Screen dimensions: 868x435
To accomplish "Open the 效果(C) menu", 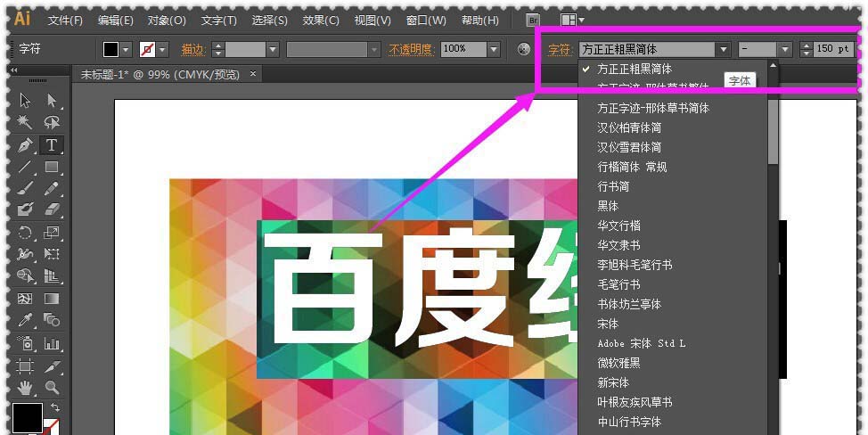I will [321, 21].
